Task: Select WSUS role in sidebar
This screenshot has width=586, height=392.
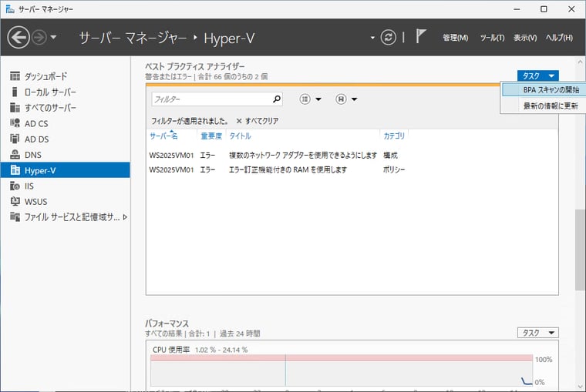Action: click(x=66, y=202)
